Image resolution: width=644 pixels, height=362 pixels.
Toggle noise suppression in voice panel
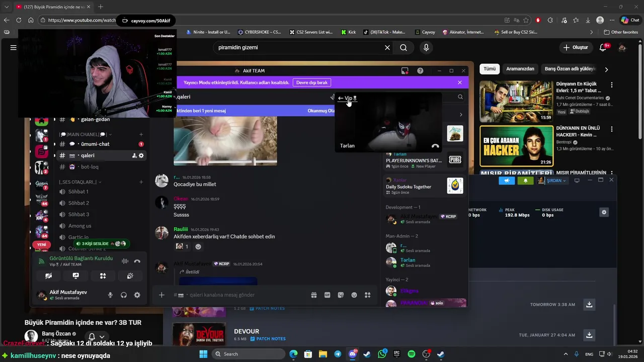pyautogui.click(x=125, y=261)
